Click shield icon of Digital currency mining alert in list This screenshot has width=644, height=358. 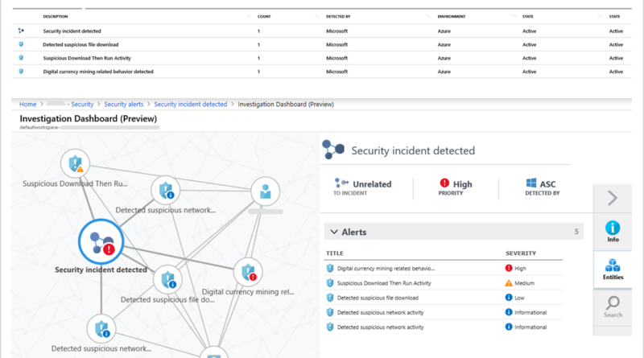click(330, 269)
